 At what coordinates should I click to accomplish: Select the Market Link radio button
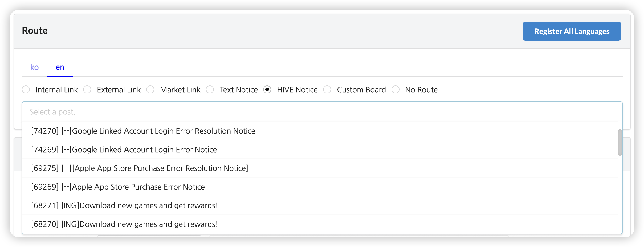(150, 90)
